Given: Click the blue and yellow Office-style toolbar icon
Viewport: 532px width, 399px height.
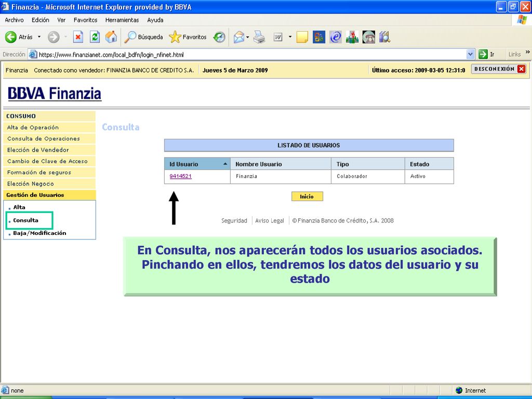Looking at the screenshot, I should 319,37.
